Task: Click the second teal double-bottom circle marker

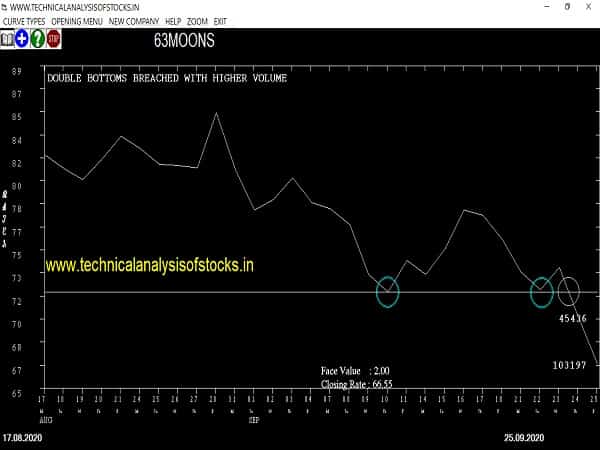Action: coord(541,290)
